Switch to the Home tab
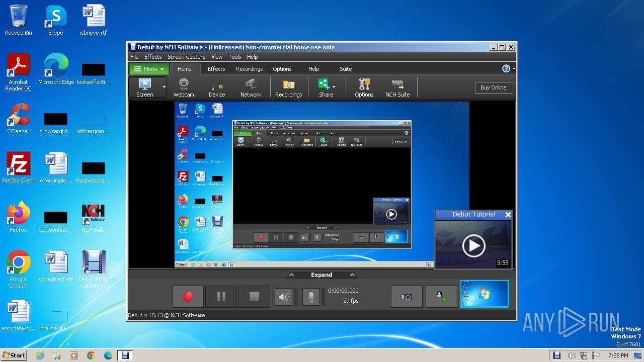Image resolution: width=644 pixels, height=362 pixels. [x=184, y=69]
